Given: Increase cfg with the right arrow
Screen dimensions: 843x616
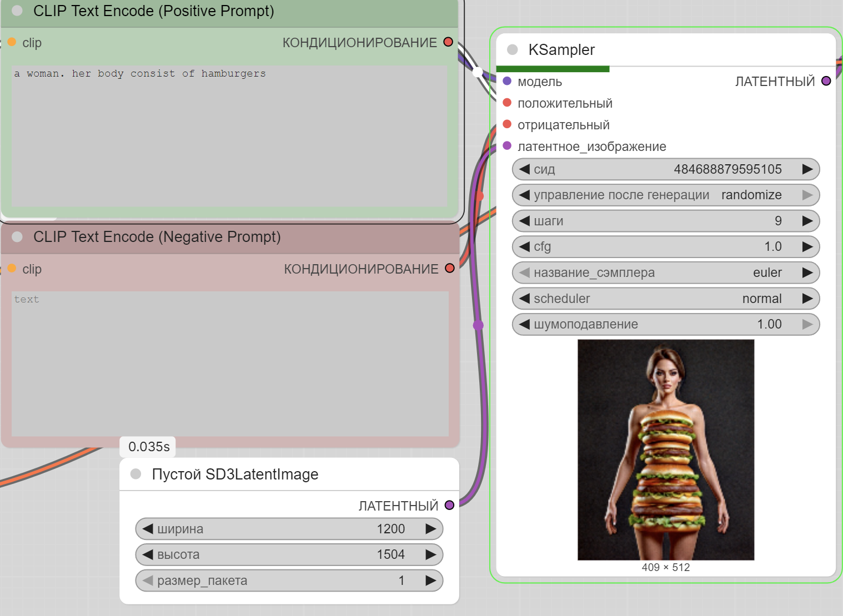Looking at the screenshot, I should coord(807,246).
